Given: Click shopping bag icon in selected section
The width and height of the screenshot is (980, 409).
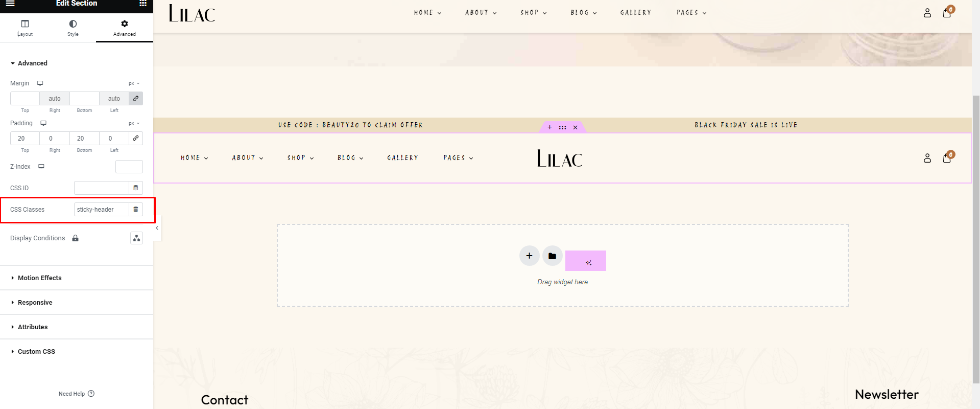Looking at the screenshot, I should tap(947, 157).
